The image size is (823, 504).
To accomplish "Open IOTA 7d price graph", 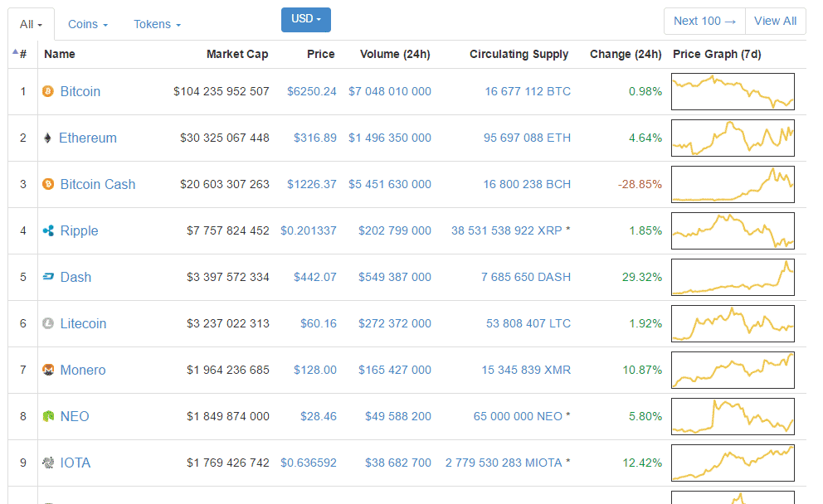I will pos(733,463).
